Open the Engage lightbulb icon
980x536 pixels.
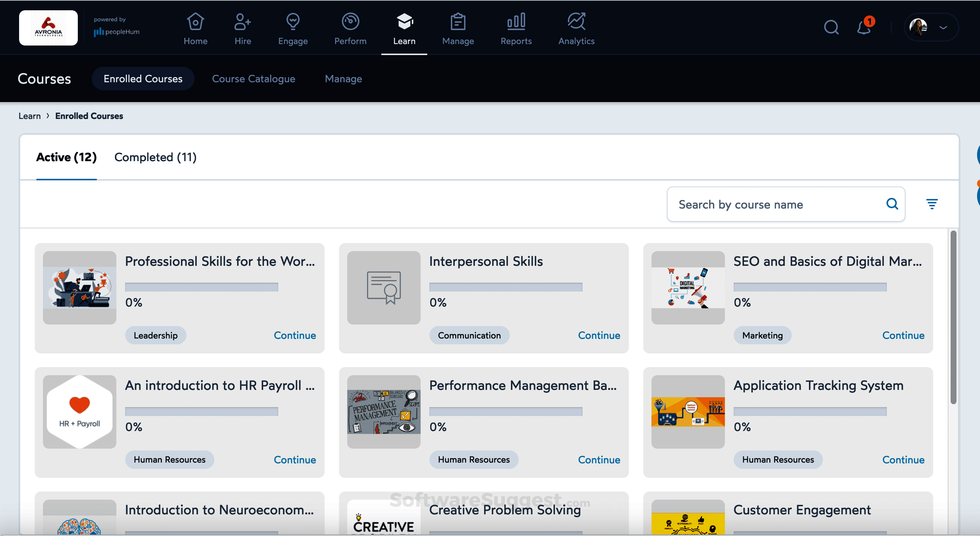[x=293, y=22]
